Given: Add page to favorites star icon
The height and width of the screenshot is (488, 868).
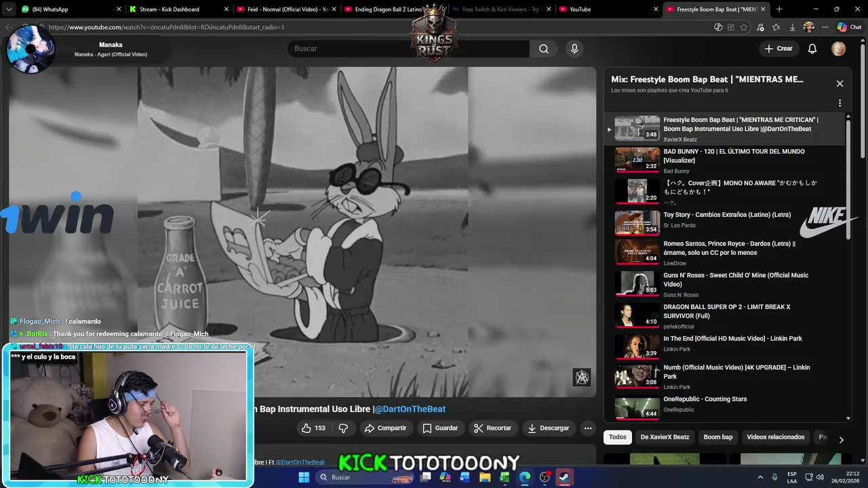Looking at the screenshot, I should pyautogui.click(x=744, y=27).
